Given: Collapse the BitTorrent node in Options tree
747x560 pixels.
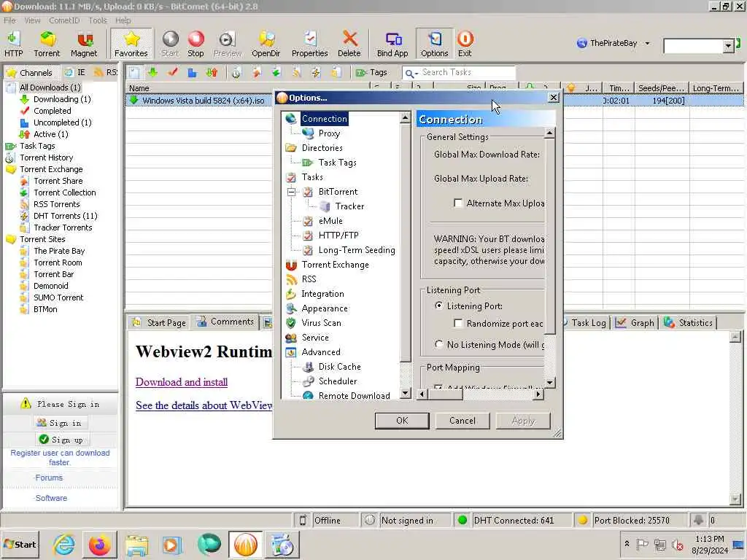Looking at the screenshot, I should click(292, 192).
